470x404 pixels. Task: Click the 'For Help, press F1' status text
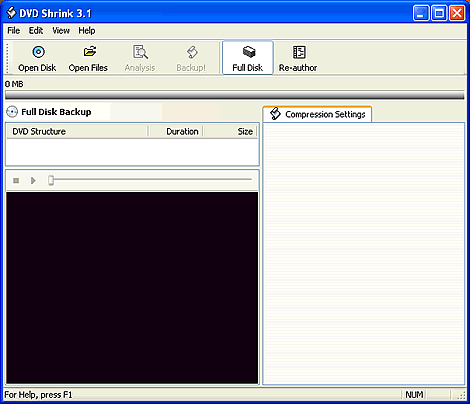pyautogui.click(x=38, y=395)
